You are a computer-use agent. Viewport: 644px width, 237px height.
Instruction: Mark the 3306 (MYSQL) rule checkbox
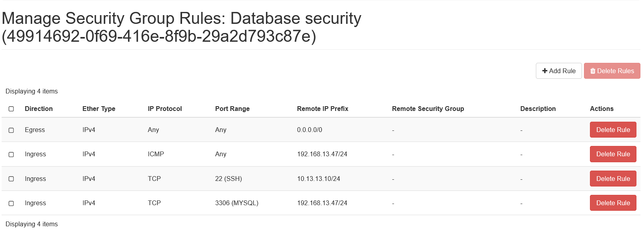[x=11, y=203]
